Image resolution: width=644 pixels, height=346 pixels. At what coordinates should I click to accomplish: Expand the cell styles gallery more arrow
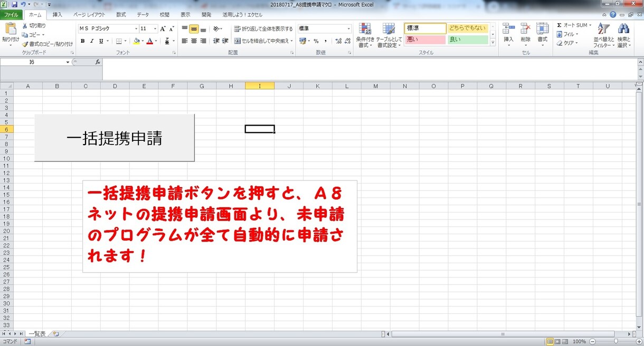(493, 43)
